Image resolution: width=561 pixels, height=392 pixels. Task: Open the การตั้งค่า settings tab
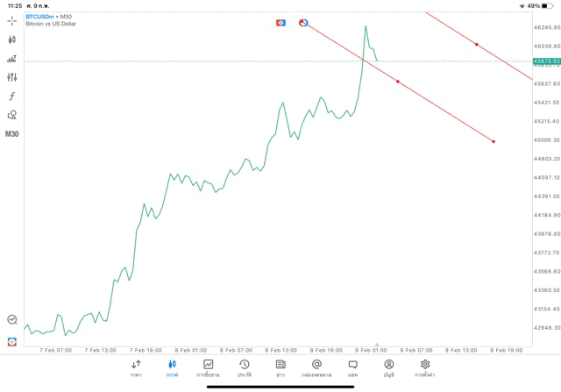[x=425, y=367]
